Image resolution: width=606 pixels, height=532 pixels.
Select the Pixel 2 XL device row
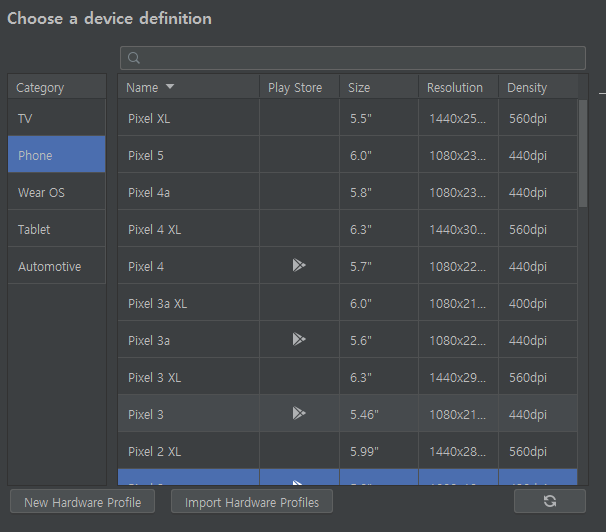coord(347,451)
